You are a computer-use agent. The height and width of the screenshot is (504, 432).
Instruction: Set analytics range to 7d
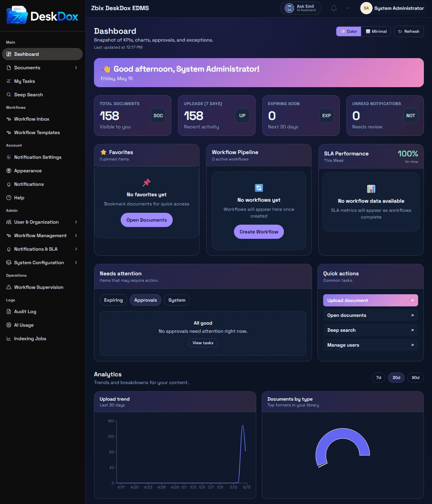click(379, 378)
